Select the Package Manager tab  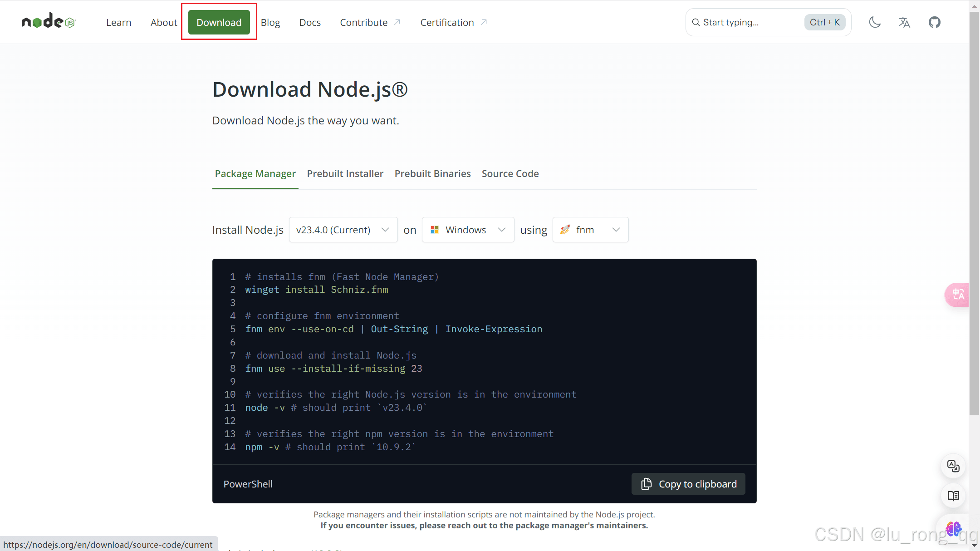pyautogui.click(x=255, y=174)
